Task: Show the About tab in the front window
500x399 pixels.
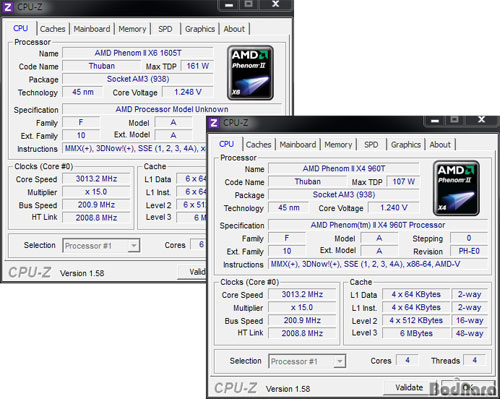Action: click(440, 145)
